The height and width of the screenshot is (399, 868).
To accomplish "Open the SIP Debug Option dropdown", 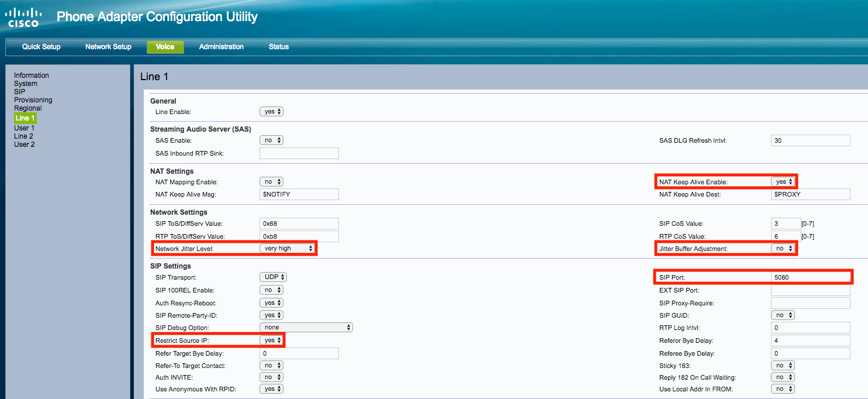I will pos(306,328).
